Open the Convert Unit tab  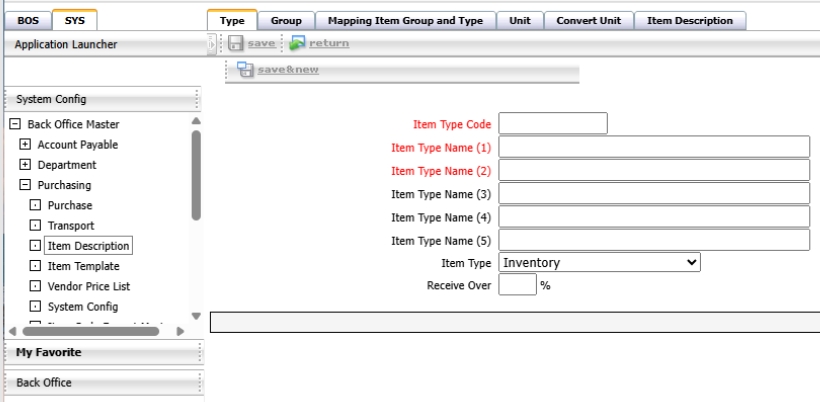[x=588, y=20]
